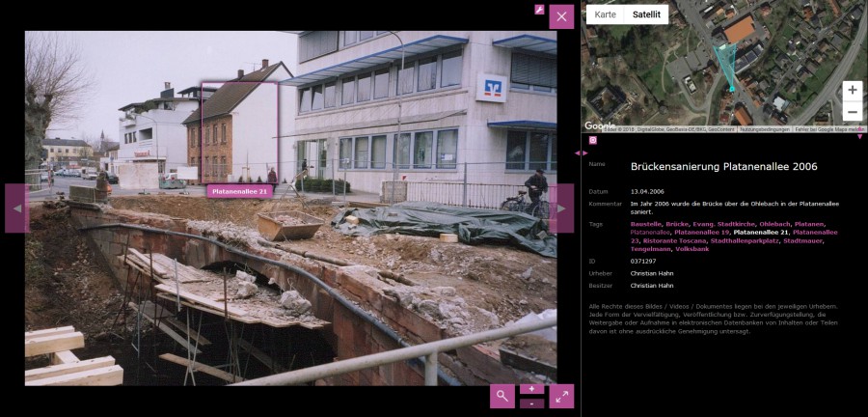
Task: Click the small pop-out arrow icon beside the close button
Action: pos(540,10)
